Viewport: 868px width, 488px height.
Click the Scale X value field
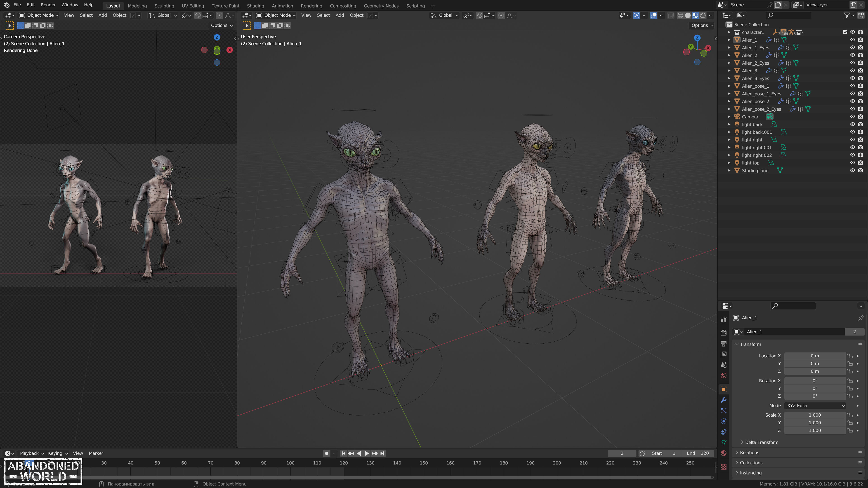pyautogui.click(x=815, y=415)
